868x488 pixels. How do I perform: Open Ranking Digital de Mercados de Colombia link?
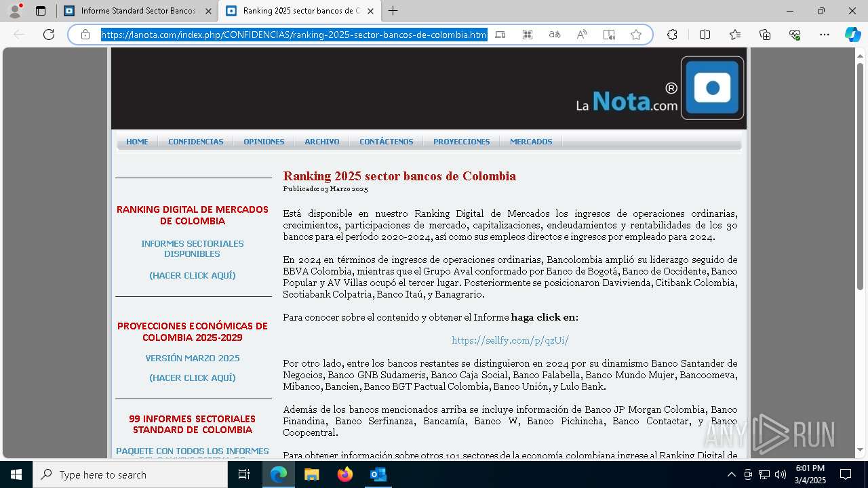193,216
